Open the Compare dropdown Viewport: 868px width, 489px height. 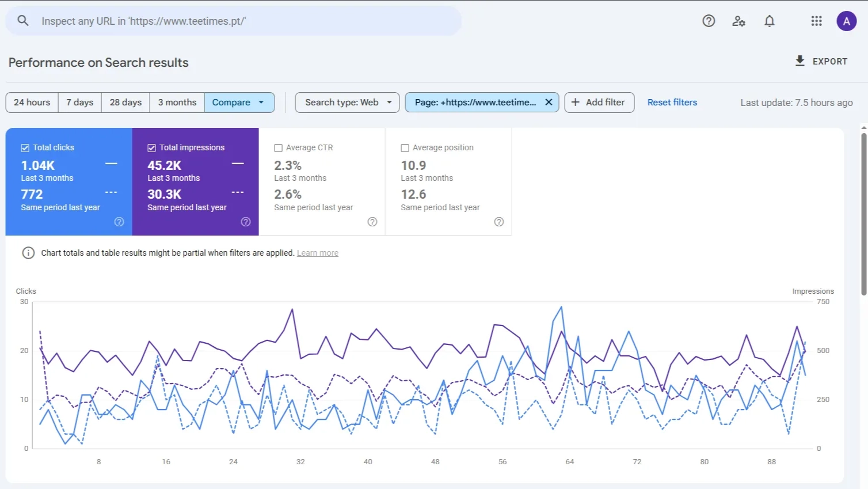(239, 102)
